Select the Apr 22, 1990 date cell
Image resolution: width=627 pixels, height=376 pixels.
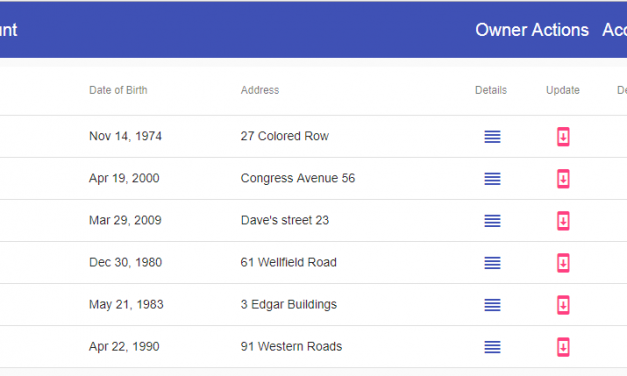124,346
